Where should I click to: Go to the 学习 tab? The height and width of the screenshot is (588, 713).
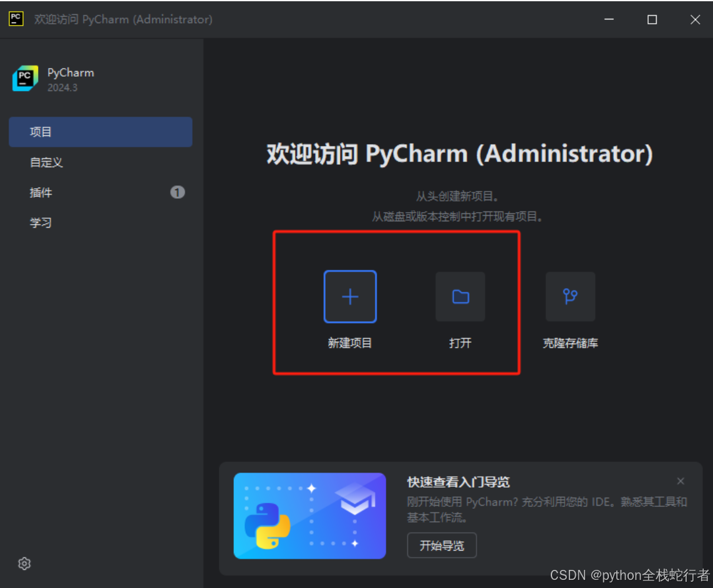(100, 222)
